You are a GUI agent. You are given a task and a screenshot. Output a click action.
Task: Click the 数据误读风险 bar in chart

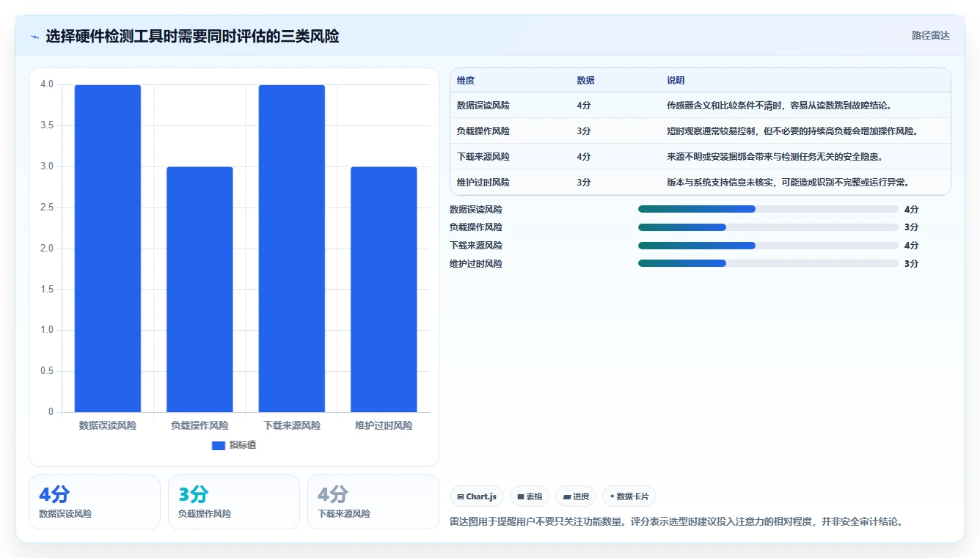(x=108, y=249)
